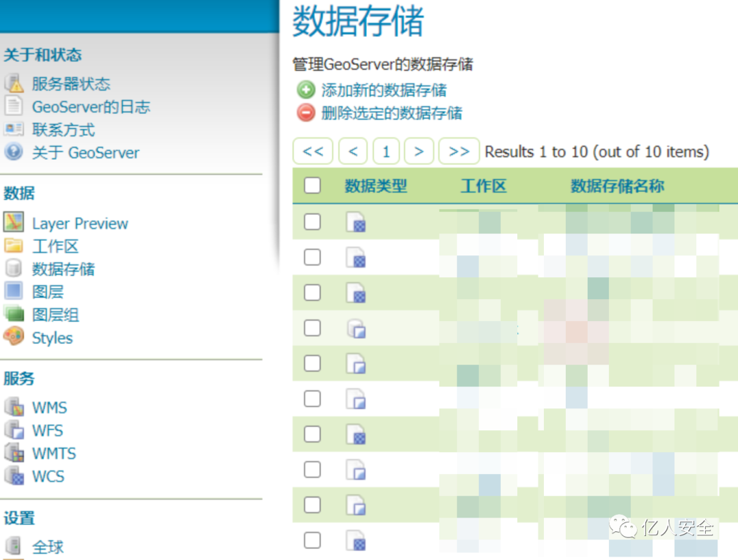Click the Styles palette icon
Image resolution: width=738 pixels, height=560 pixels.
[x=15, y=337]
